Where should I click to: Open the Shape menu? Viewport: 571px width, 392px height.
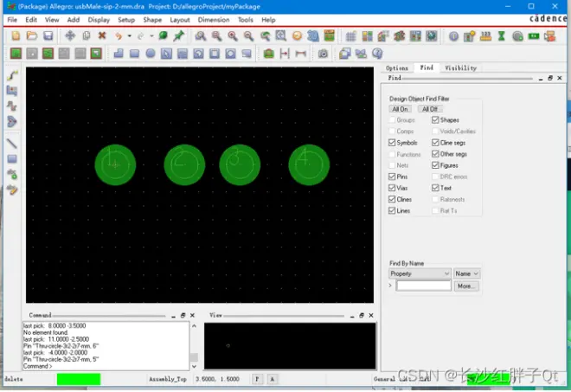pyautogui.click(x=152, y=20)
